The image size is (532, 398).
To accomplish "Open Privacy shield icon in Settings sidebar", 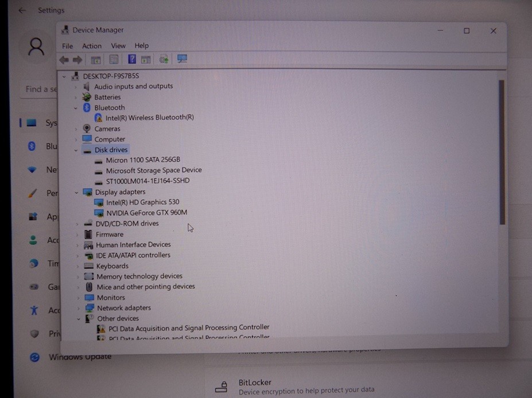I will tap(34, 334).
